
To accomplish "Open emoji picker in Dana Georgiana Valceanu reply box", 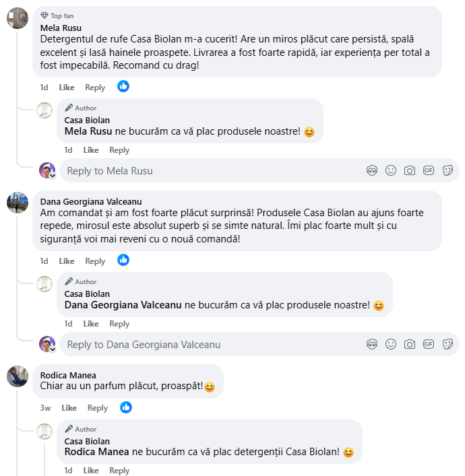I will 391,344.
